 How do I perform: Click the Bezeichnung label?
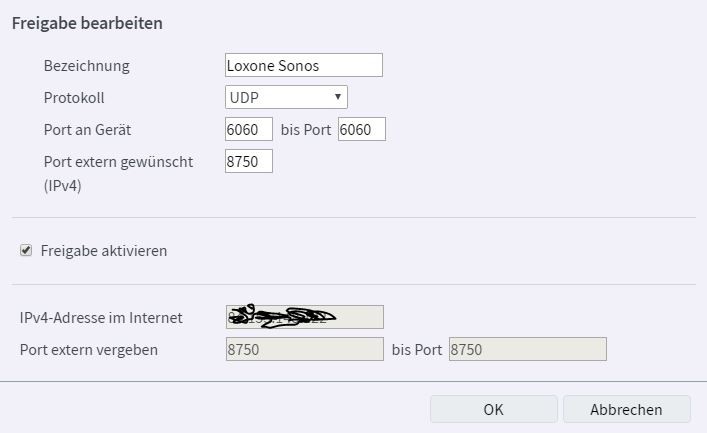[x=87, y=66]
